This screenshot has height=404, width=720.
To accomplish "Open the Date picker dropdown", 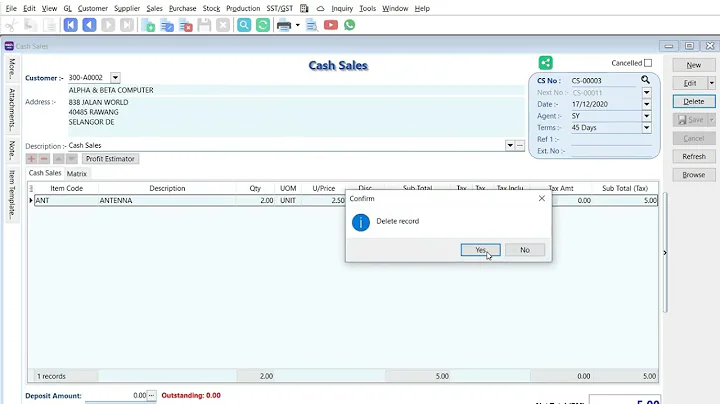I will (x=647, y=104).
